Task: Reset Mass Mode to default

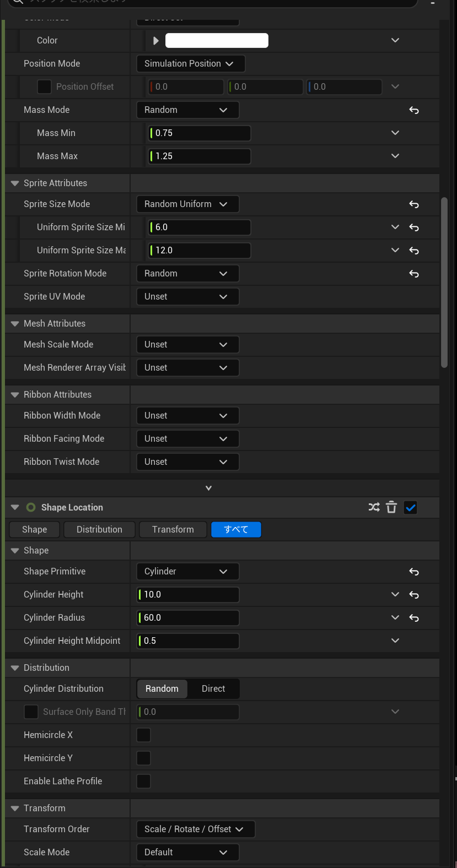Action: point(414,110)
